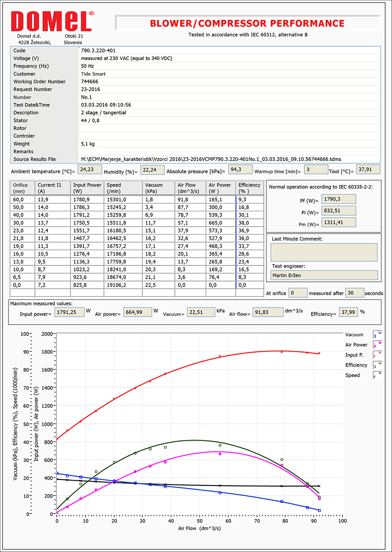Viewport: 392px width, 552px height.
Task: Click the Input P. legend plot icon
Action: (x=377, y=355)
